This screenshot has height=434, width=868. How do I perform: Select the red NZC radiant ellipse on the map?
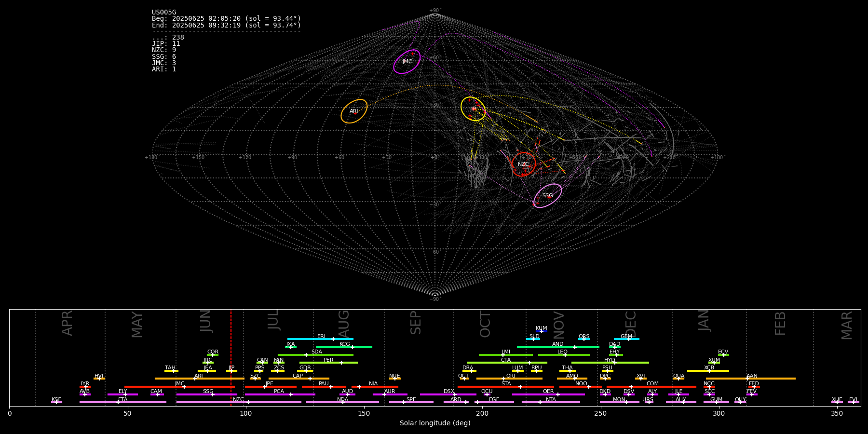pyautogui.click(x=523, y=164)
